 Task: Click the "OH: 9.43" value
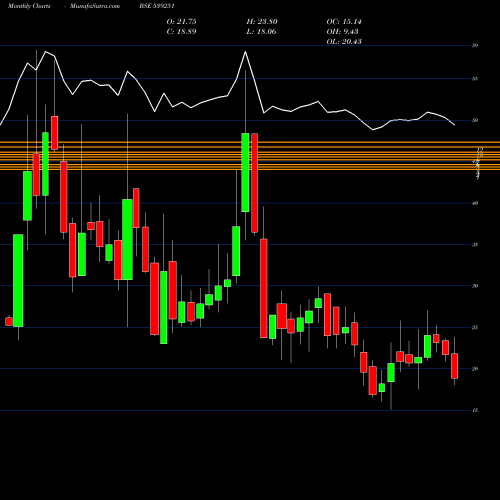[342, 32]
